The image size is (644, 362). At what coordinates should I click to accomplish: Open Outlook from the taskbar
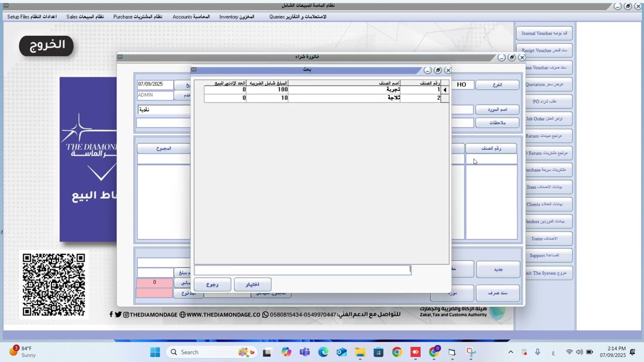click(x=342, y=352)
